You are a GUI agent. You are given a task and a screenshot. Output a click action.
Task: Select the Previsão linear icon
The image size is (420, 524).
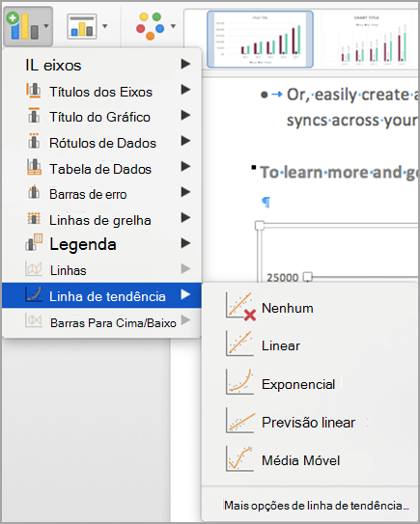(x=240, y=421)
